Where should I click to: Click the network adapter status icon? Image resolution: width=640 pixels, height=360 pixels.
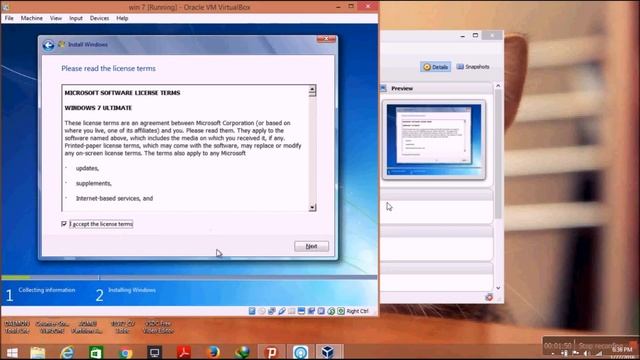272,311
